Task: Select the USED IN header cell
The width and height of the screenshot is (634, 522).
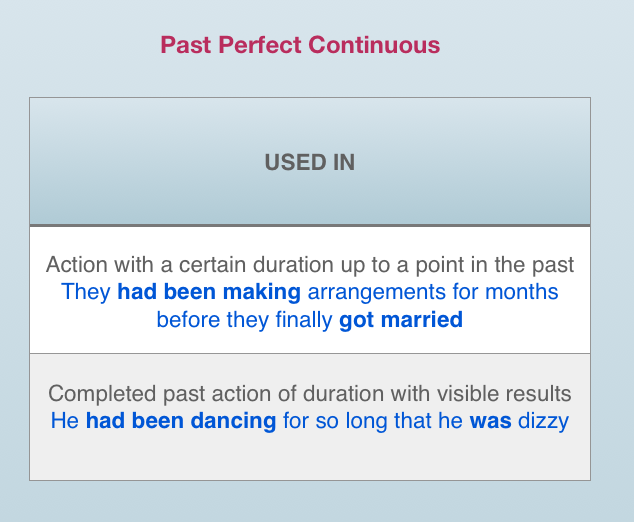Action: pyautogui.click(x=310, y=161)
